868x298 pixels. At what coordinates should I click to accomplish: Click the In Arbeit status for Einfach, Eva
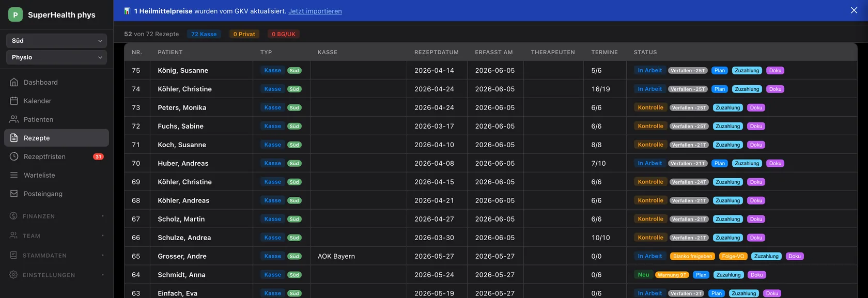[649, 293]
